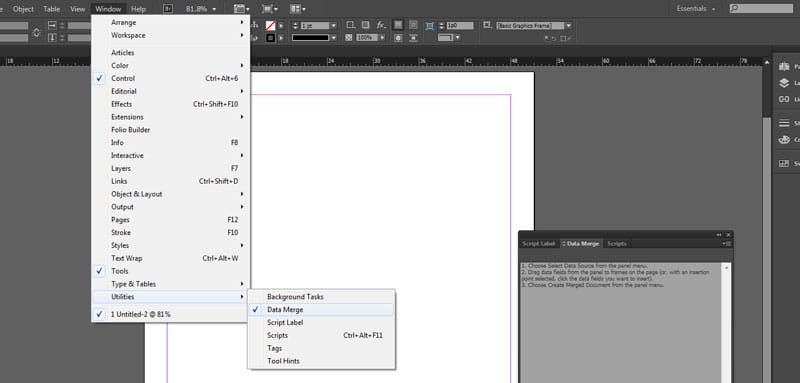Select Background Tasks in the Utilities submenu
This screenshot has height=383, width=800.
coord(321,297)
